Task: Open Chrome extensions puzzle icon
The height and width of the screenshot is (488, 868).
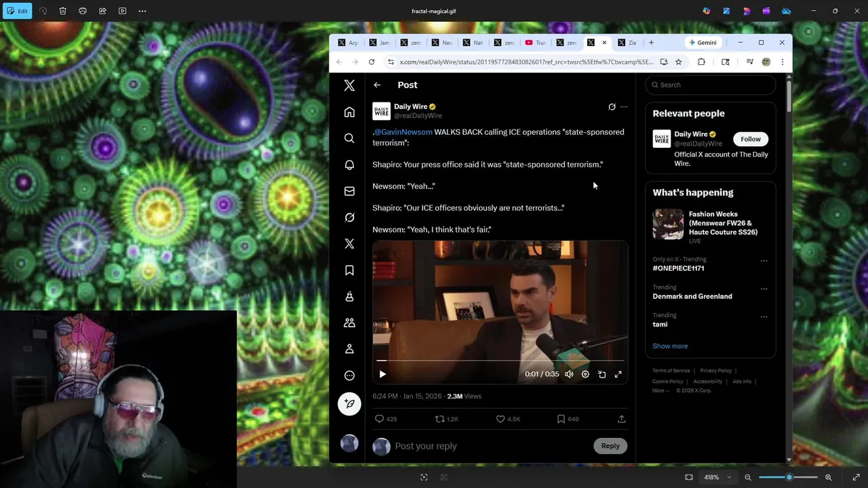Action: click(x=701, y=62)
